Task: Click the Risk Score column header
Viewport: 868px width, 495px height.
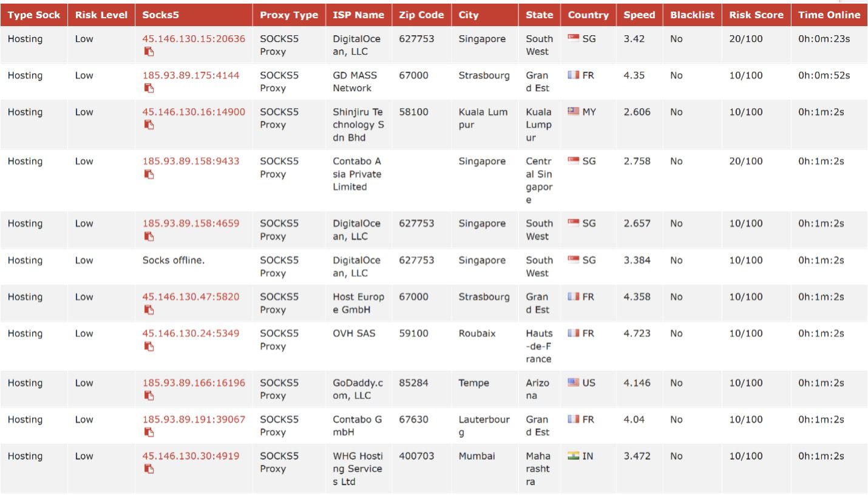Action: [756, 15]
